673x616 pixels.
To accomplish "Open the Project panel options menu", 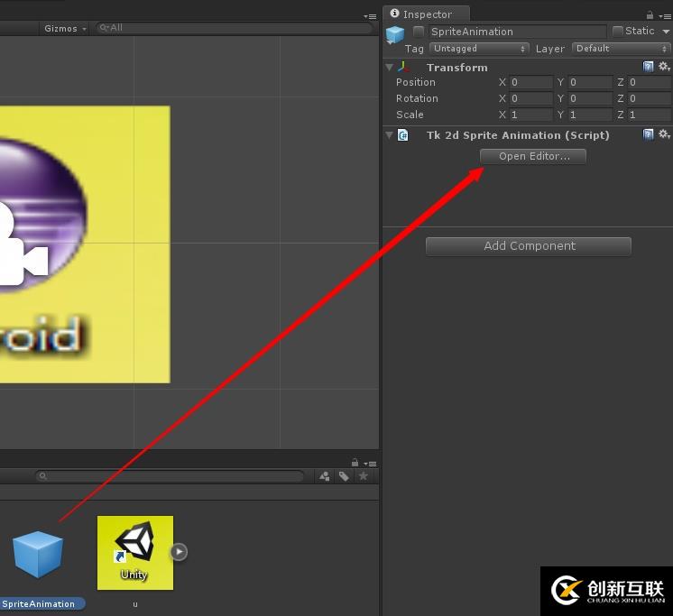I will tap(370, 464).
